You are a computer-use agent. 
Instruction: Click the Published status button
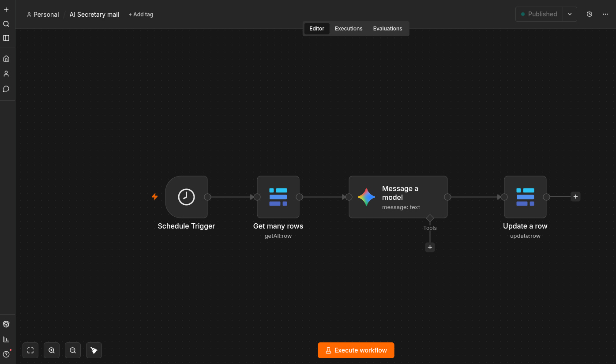[x=539, y=14]
